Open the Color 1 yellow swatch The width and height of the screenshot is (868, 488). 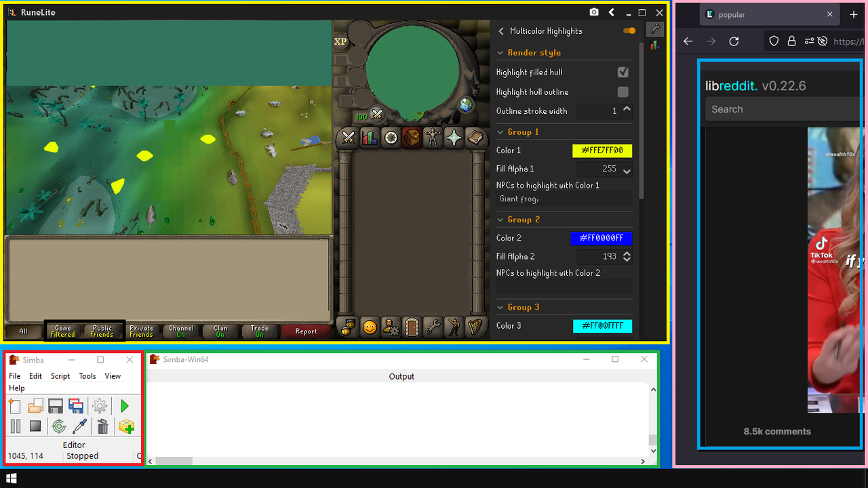click(602, 150)
